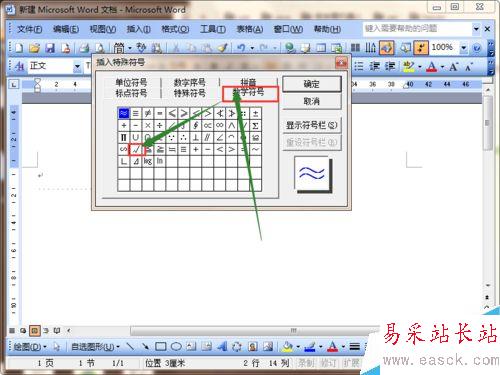The image size is (500, 375).
Task: Create a new blank document
Action: point(19,48)
